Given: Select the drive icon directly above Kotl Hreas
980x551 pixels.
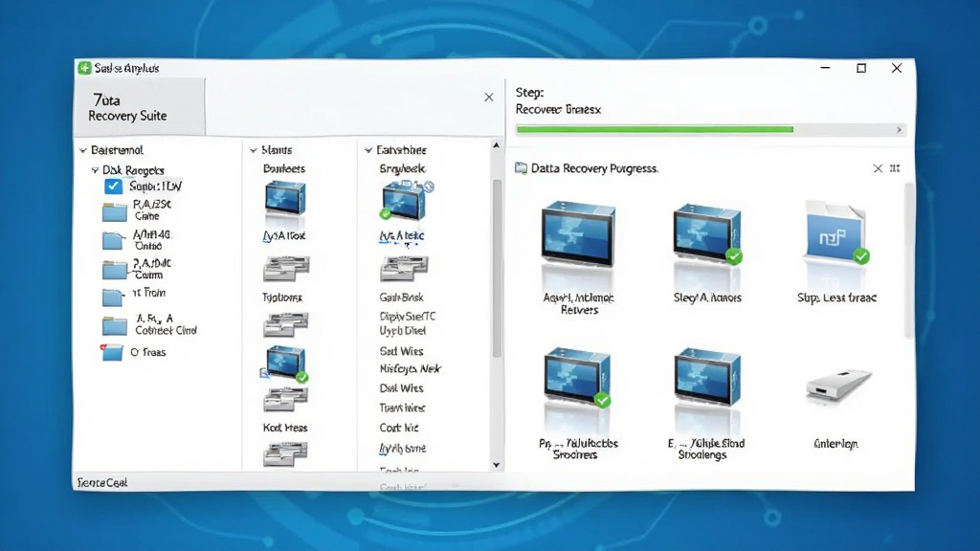Looking at the screenshot, I should (x=285, y=399).
